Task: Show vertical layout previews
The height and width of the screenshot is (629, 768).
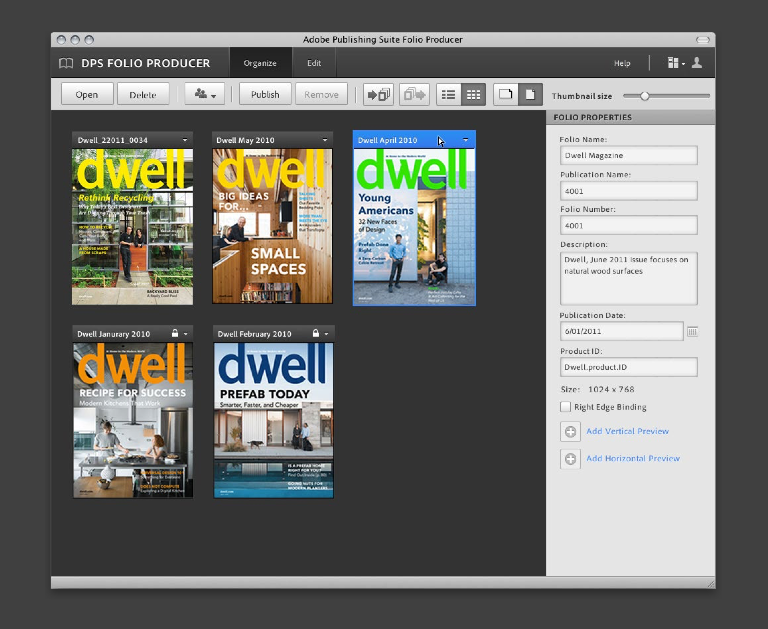Action: click(530, 95)
